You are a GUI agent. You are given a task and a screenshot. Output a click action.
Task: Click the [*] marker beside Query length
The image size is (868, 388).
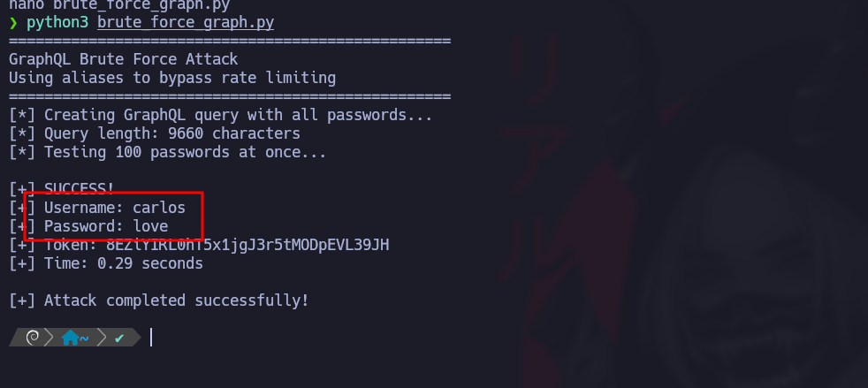tap(21, 133)
